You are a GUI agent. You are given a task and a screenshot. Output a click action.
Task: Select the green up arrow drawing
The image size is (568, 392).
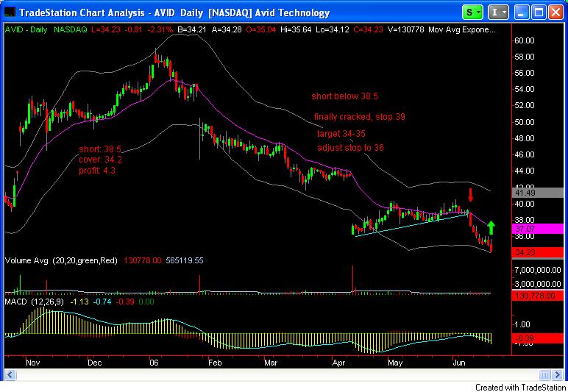(x=491, y=228)
